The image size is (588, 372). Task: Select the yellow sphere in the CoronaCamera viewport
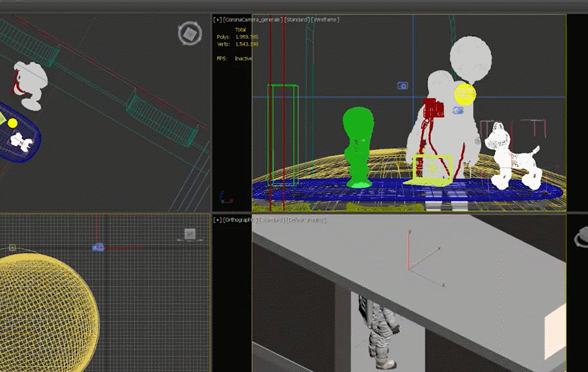click(x=465, y=94)
